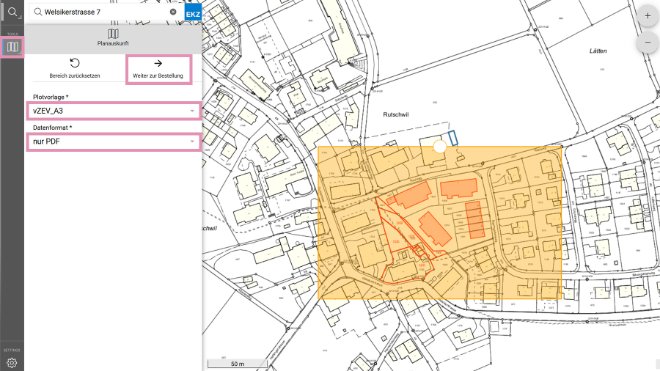Select the Planauskunft map tool in sidebar
This screenshot has width=660, height=371.
pos(12,47)
